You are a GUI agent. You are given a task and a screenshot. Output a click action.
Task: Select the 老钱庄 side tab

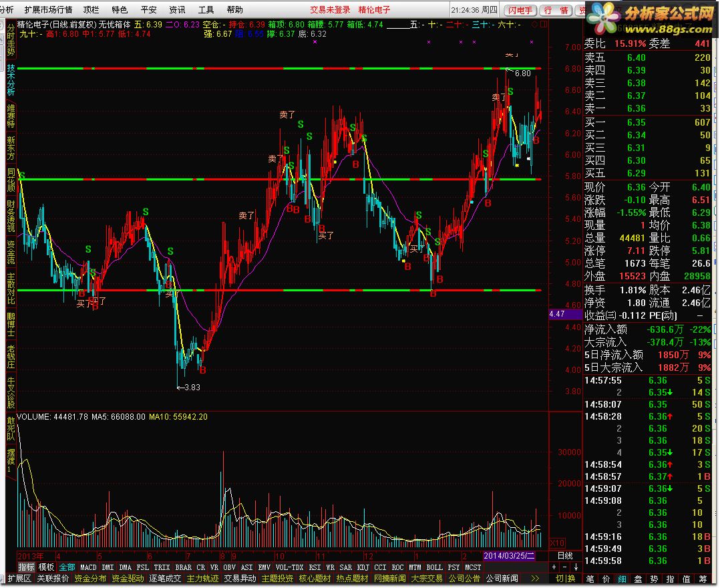11,357
